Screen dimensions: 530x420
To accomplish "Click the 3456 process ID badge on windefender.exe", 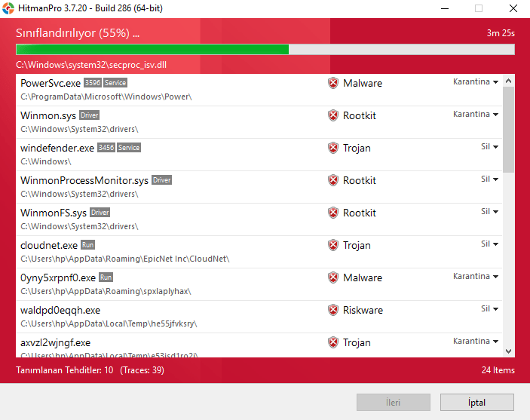I will [x=106, y=148].
